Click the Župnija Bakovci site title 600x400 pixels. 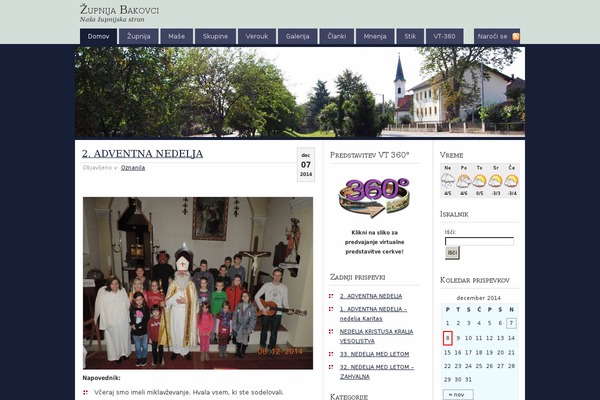coord(119,10)
